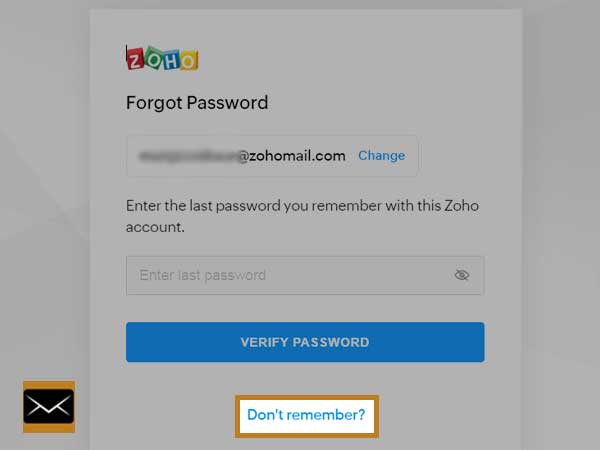Focus the Enter last password field

[x=305, y=276]
